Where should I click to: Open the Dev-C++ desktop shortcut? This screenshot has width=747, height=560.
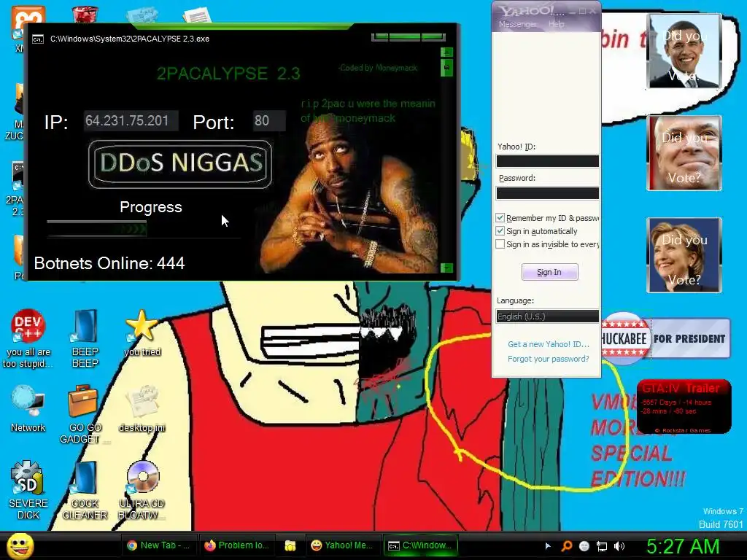[x=28, y=326]
